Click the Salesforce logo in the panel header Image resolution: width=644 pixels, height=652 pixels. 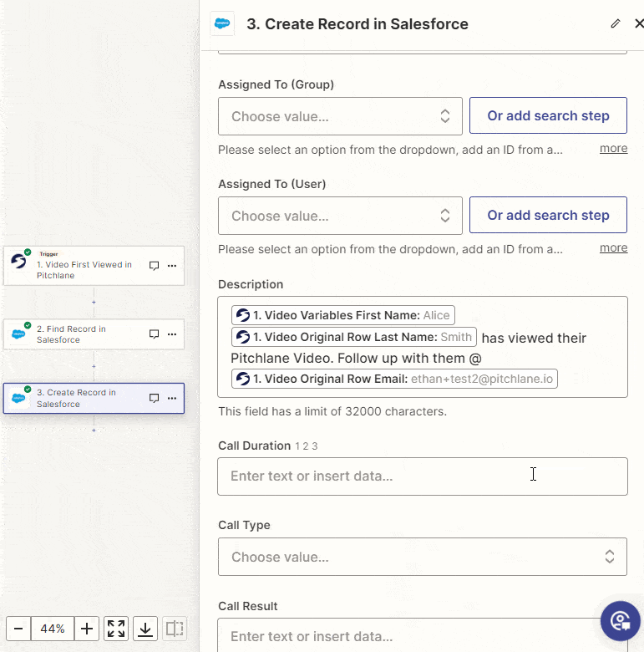tap(222, 23)
